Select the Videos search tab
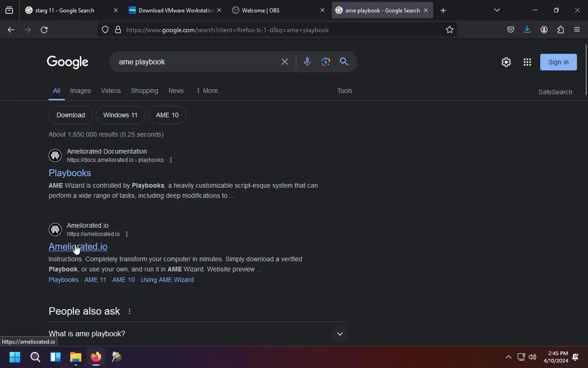588x368 pixels. pos(111,91)
